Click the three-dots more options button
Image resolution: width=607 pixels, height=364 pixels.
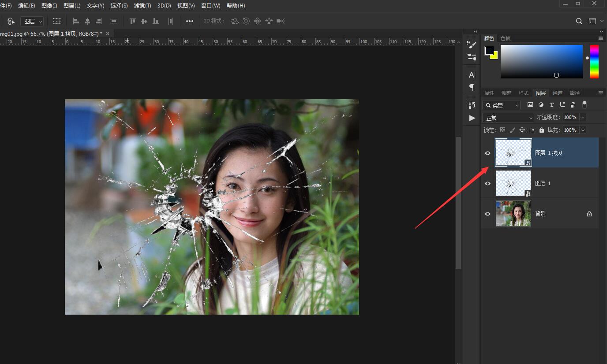click(x=190, y=21)
